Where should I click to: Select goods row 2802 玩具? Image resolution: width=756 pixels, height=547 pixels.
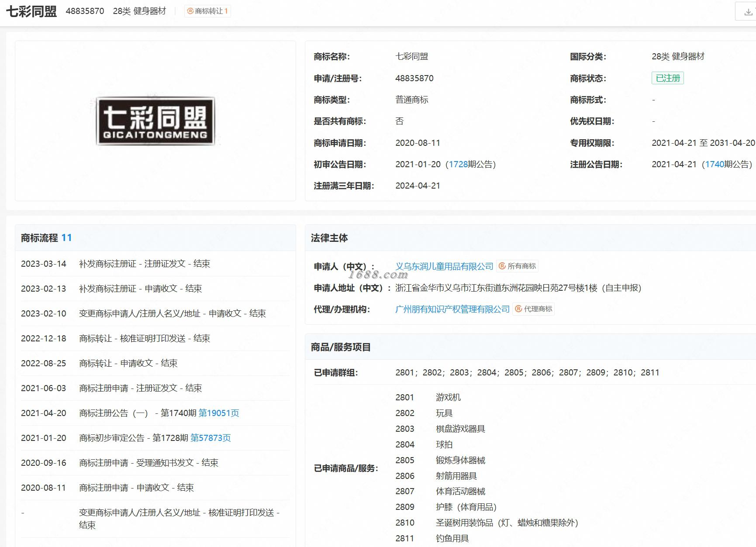tap(424, 413)
